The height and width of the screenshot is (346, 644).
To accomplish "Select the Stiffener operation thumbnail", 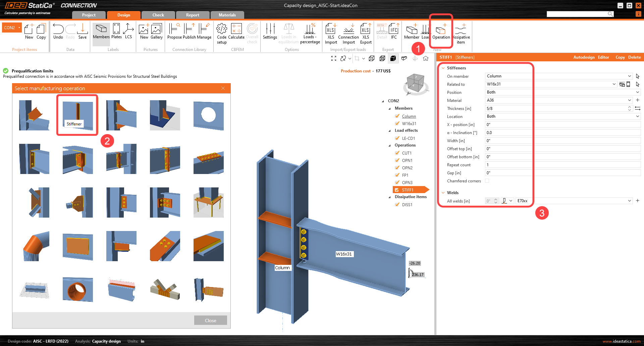I will pyautogui.click(x=77, y=115).
